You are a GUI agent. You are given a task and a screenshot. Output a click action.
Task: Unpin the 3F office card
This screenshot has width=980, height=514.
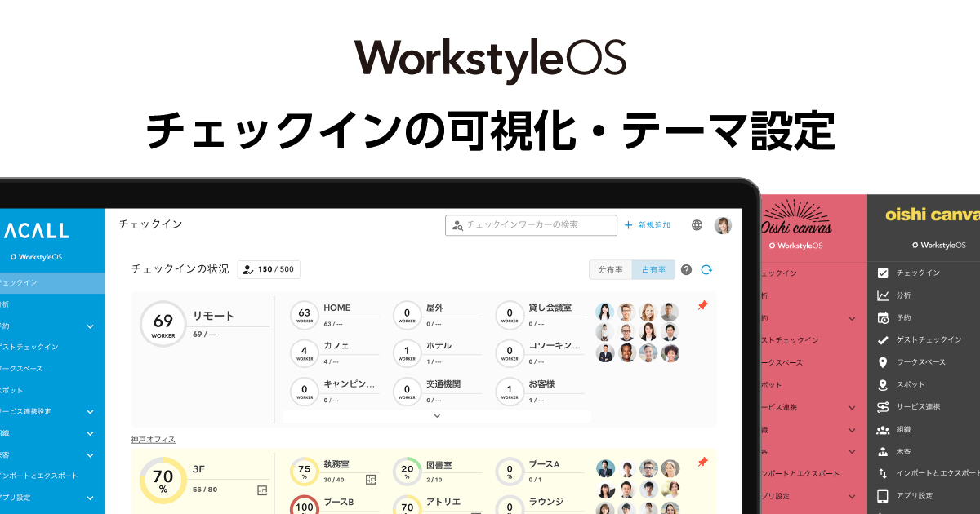tap(702, 462)
